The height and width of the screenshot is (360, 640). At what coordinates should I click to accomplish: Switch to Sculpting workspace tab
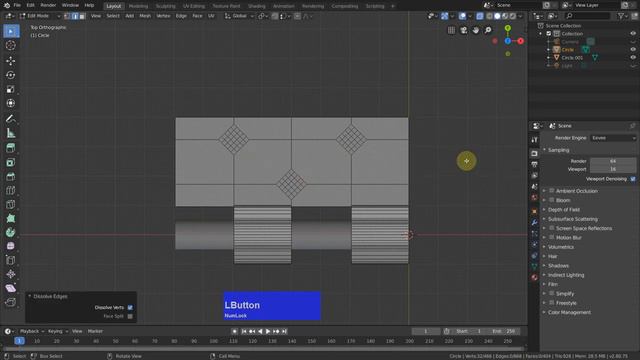(165, 6)
